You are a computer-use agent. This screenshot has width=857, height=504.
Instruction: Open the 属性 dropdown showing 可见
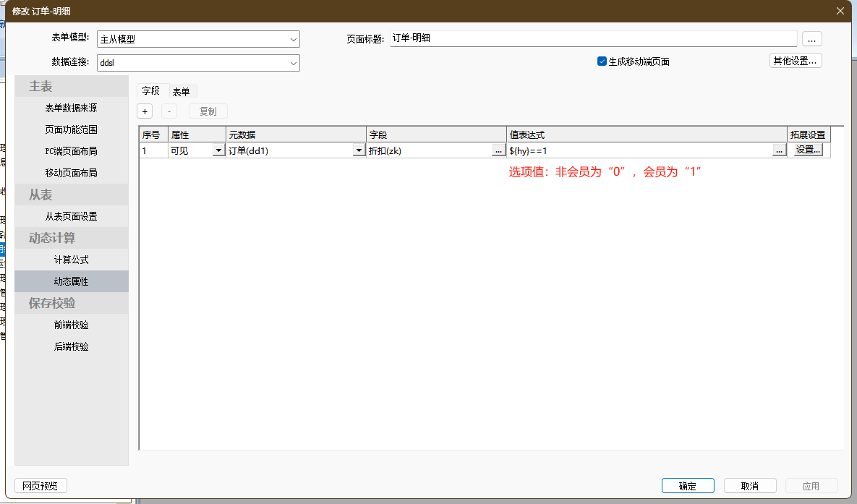218,150
